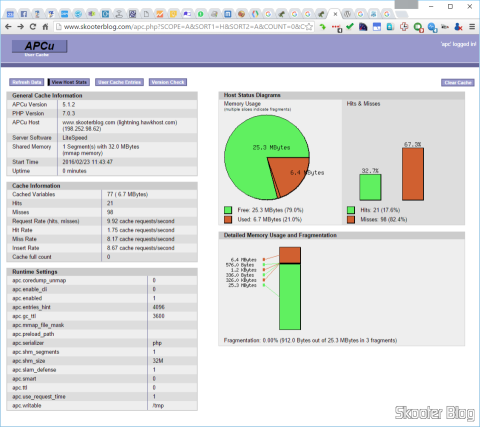
Task: Click the APCu Version value 5.1.2
Action: (69, 105)
